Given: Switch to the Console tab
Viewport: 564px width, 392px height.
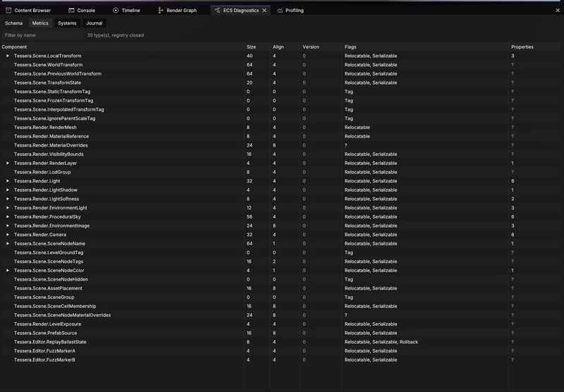Looking at the screenshot, I should pyautogui.click(x=82, y=11).
